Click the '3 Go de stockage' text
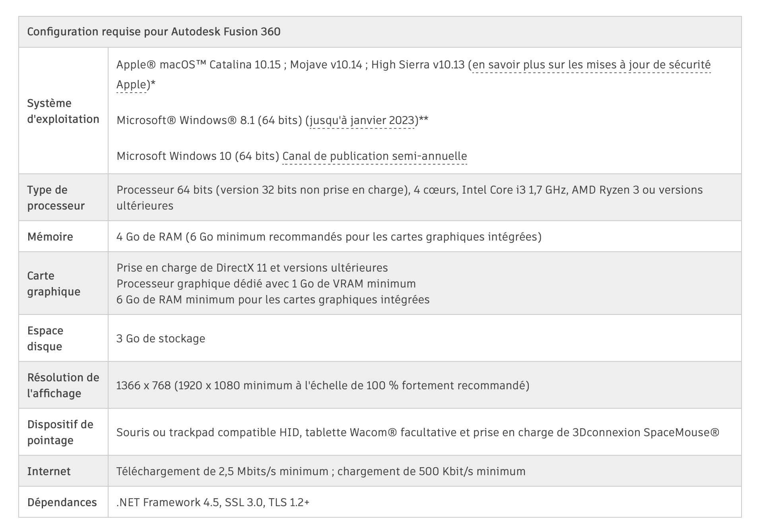This screenshot has width=761, height=532. point(161,338)
